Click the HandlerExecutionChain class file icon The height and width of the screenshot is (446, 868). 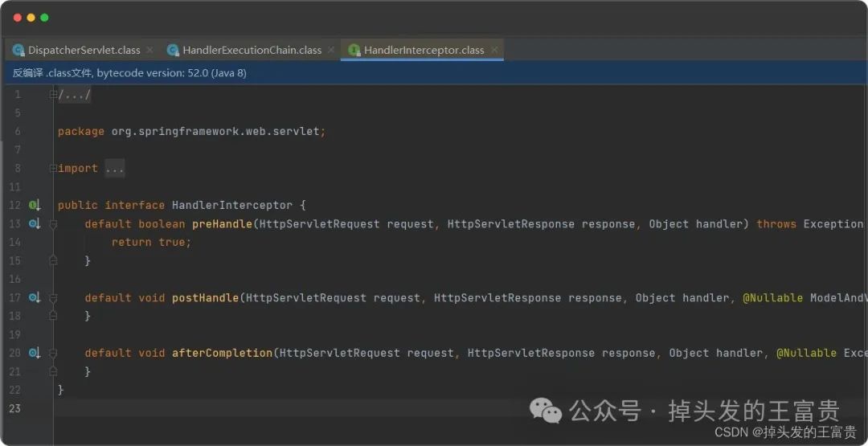(173, 50)
